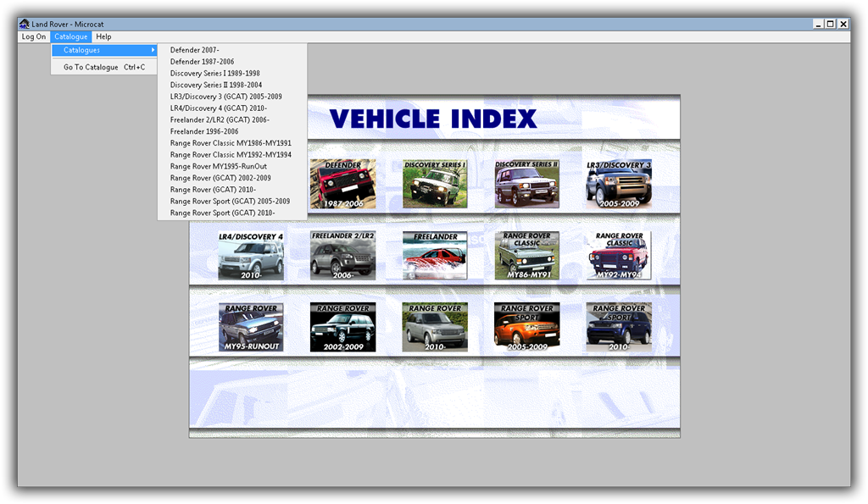Pick Discovery Series I 1989-1998 entry

point(232,73)
